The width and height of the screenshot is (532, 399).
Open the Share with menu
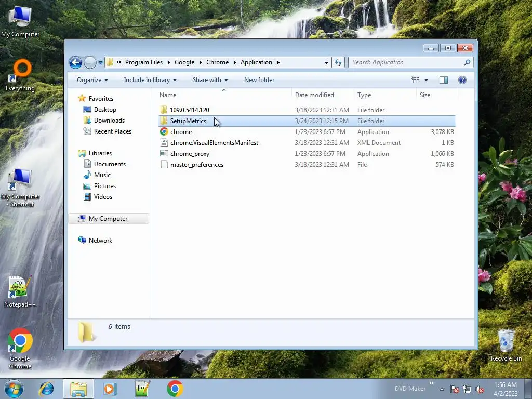click(210, 80)
